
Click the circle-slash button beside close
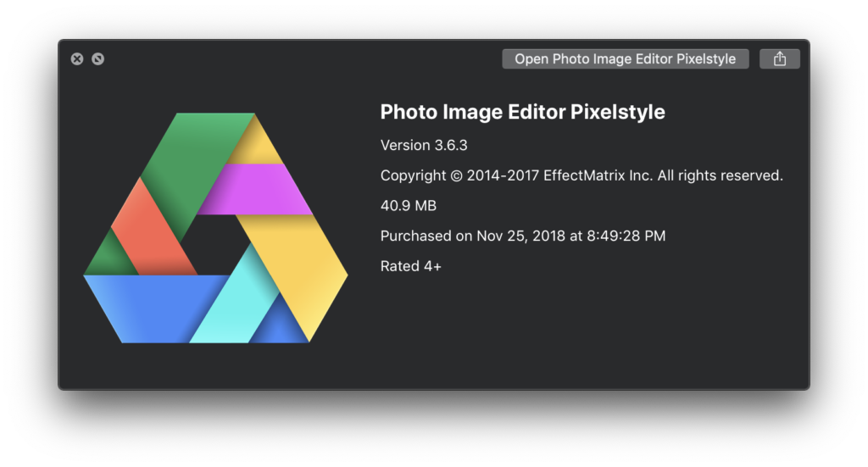[98, 58]
